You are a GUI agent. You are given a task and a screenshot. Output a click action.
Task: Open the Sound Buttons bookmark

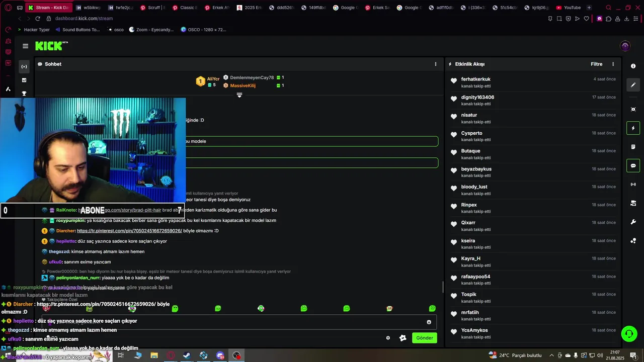click(77, 30)
